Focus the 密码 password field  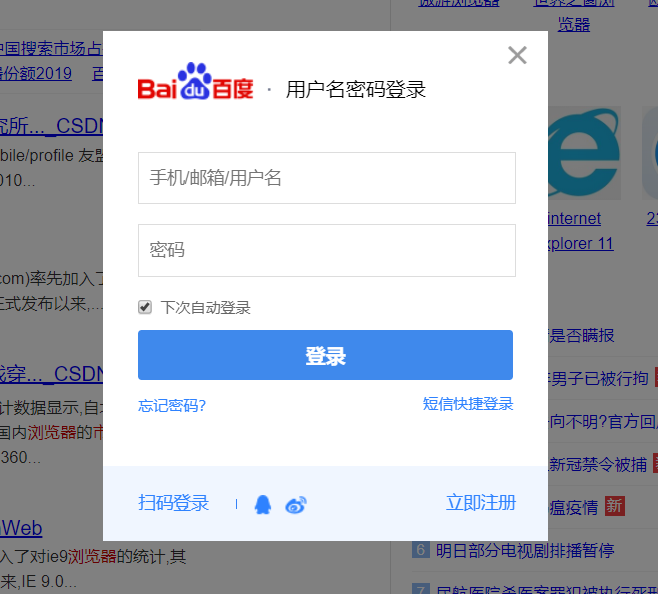(326, 250)
